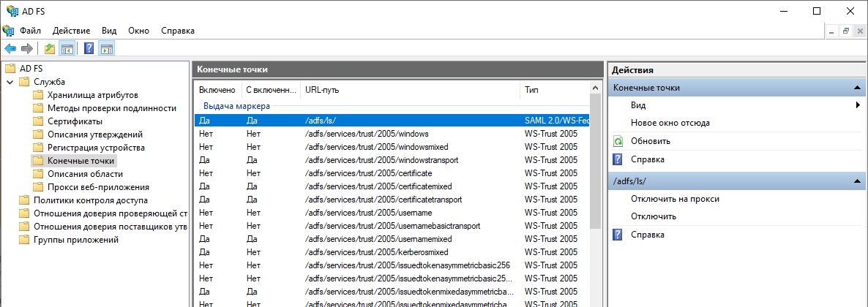Screen dimensions: 868x307
Task: Open the Файл menu
Action: pos(30,31)
